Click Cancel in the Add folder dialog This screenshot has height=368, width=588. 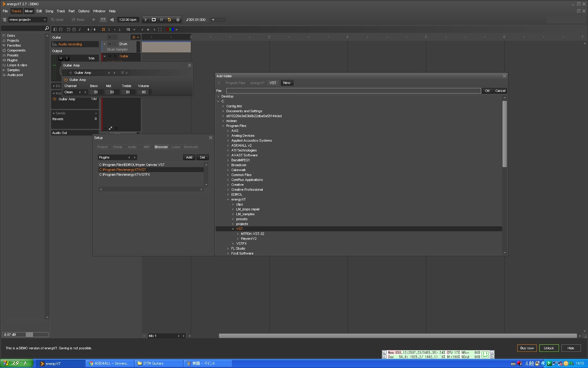[x=500, y=91]
